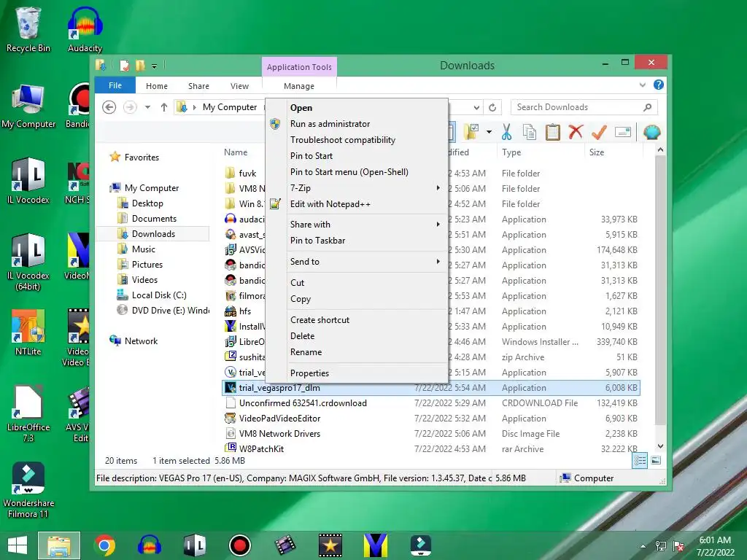Refresh the Downloads folder view
Image resolution: width=747 pixels, height=560 pixels.
492,108
